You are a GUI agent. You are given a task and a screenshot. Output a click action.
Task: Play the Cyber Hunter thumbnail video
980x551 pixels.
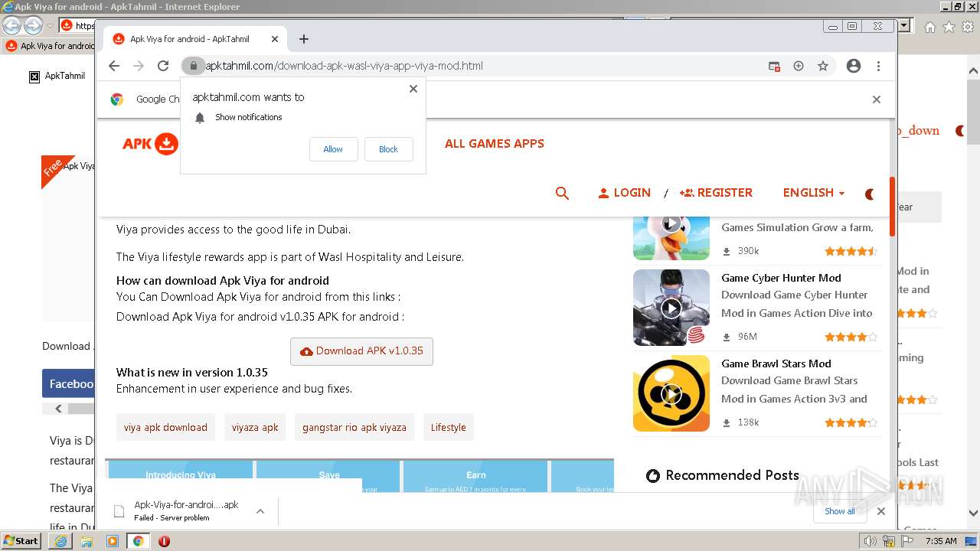point(671,308)
